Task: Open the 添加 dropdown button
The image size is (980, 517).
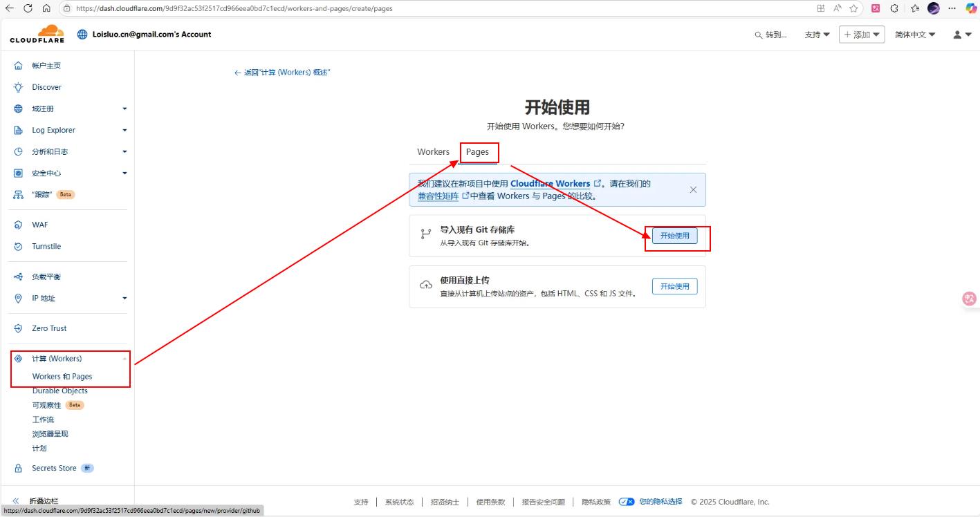Action: (862, 35)
